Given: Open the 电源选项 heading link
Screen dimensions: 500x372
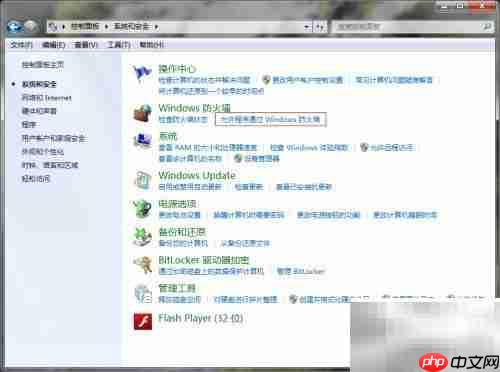Looking at the screenshot, I should (177, 204).
